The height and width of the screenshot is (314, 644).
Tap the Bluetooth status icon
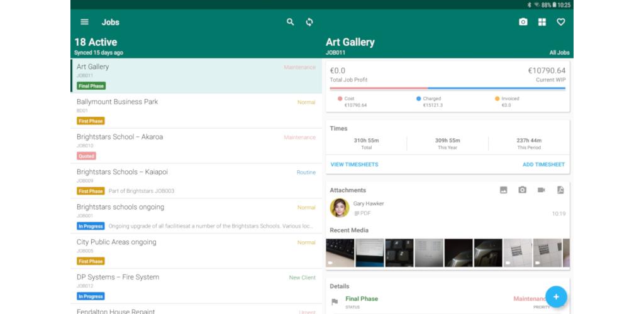530,5
